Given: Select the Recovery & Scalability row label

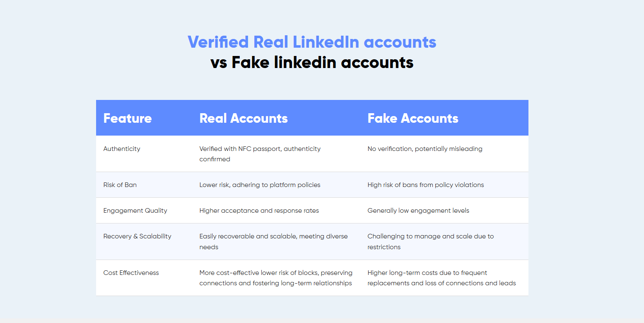Looking at the screenshot, I should coord(137,236).
